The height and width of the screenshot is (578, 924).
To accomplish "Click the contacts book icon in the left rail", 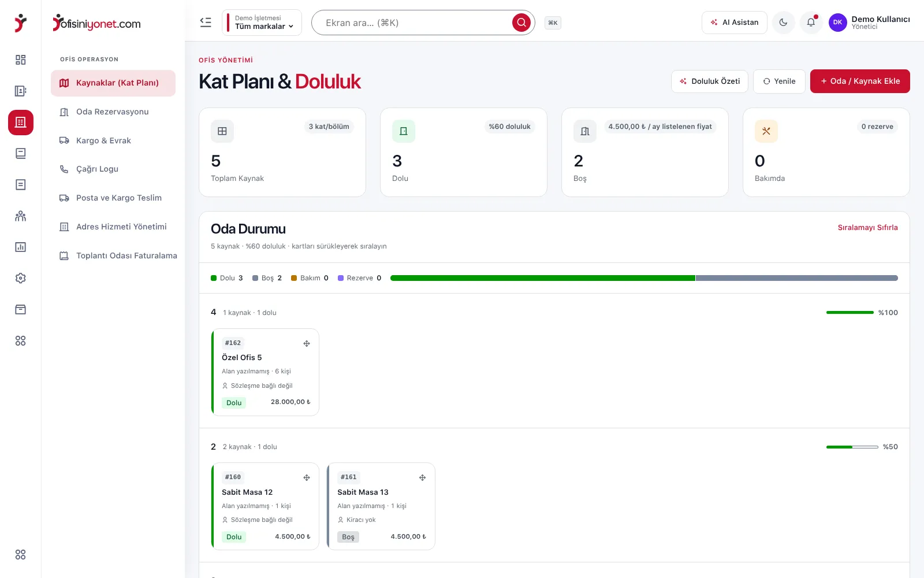I will click(x=21, y=91).
